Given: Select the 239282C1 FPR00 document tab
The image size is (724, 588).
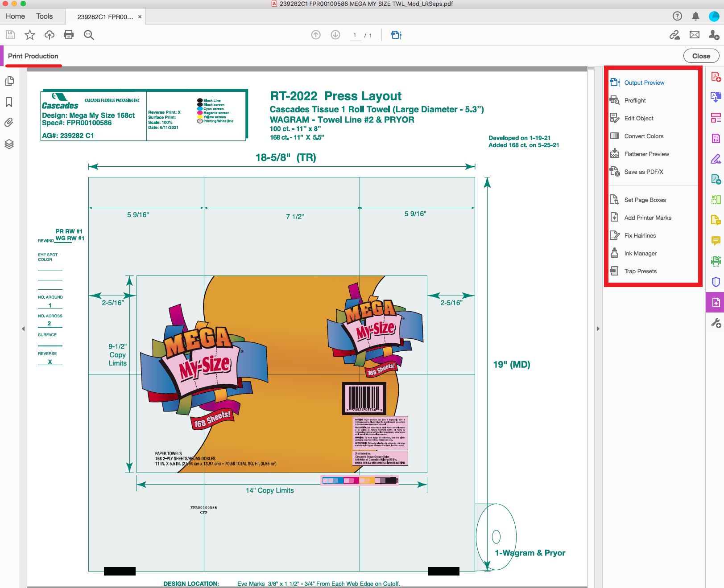Looking at the screenshot, I should pos(105,17).
